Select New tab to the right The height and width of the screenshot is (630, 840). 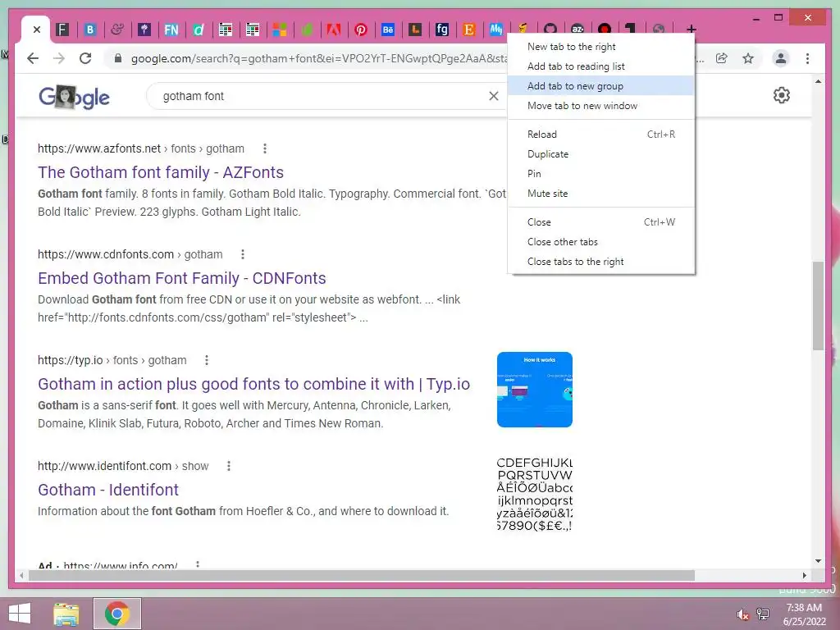coord(601,47)
